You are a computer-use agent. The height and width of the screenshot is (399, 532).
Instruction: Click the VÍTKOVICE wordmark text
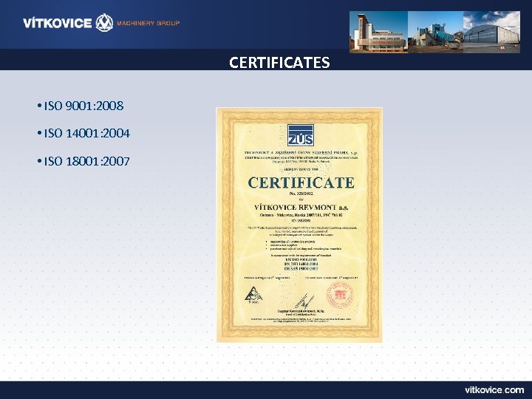(58, 23)
